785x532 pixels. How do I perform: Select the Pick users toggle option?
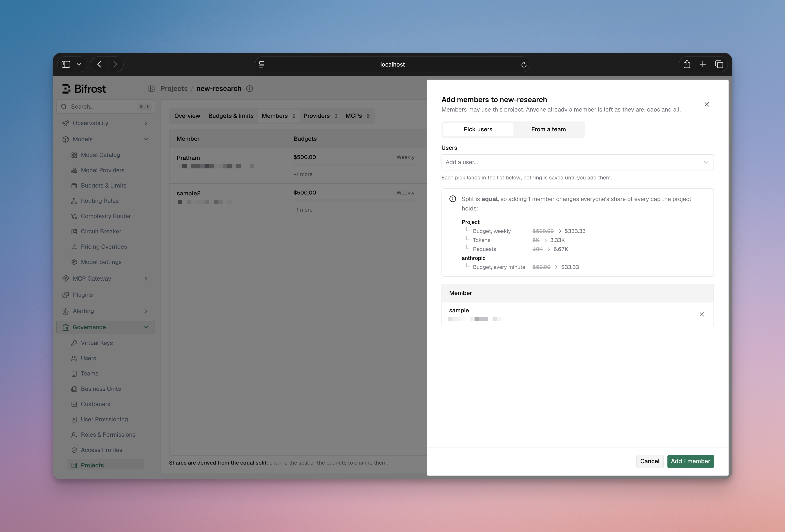click(x=478, y=129)
